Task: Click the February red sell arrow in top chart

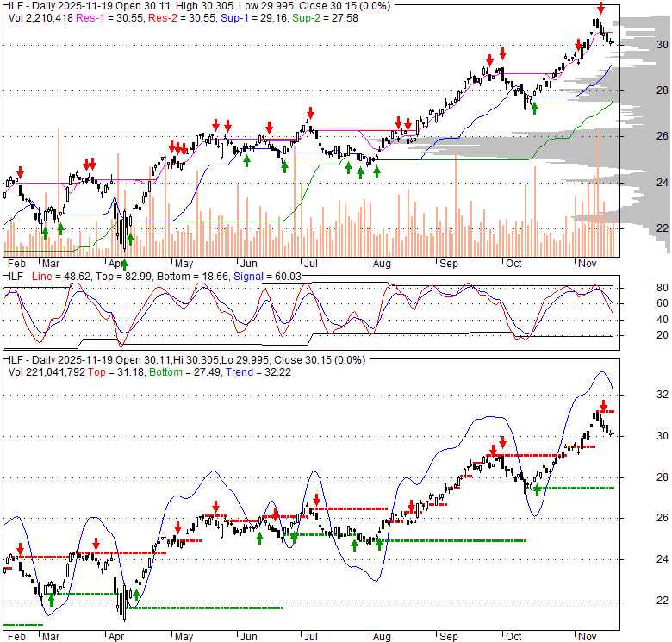Action: tap(20, 172)
